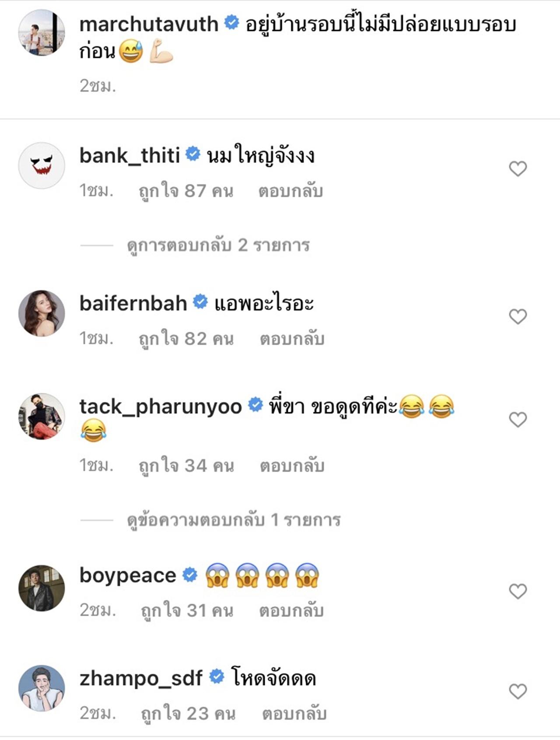560x740 pixels.
Task: Open tack_pharunyoo's avatar
Action: 42,416
